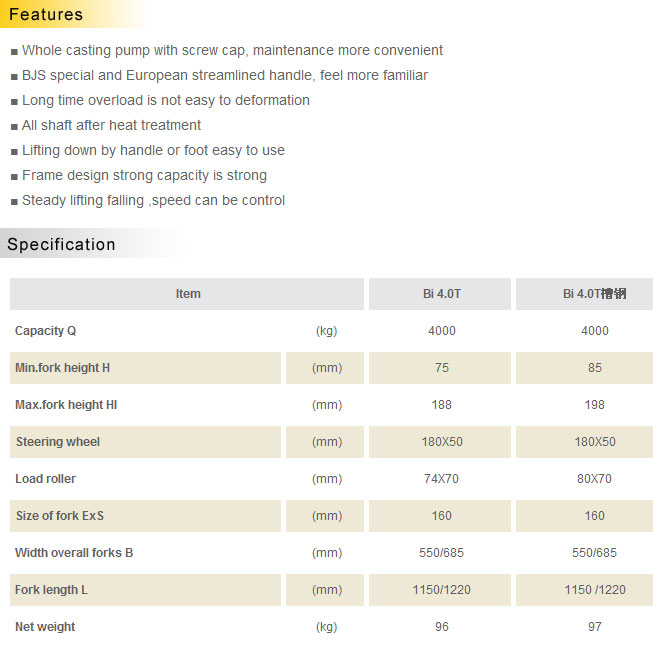
Task: Click the 80X70 load roller value
Action: click(594, 479)
